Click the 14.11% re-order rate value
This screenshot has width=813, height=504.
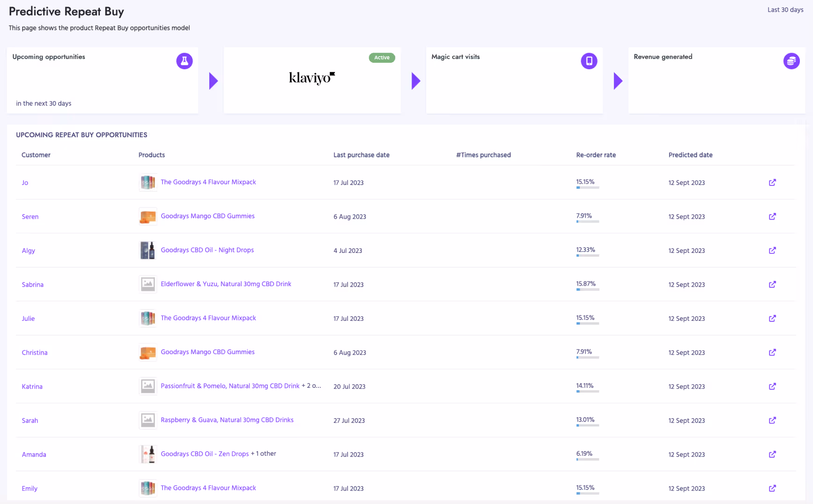point(584,385)
